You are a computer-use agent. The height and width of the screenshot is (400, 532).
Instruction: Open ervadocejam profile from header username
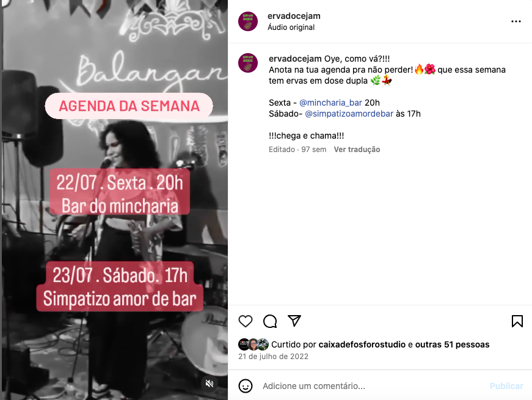[294, 16]
